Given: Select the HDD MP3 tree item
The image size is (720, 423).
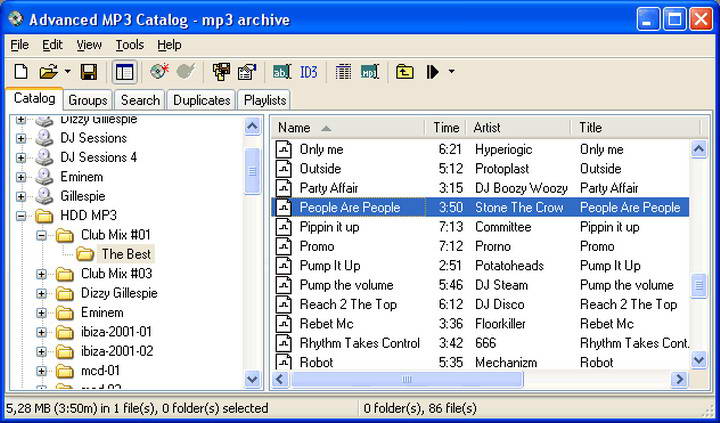Looking at the screenshot, I should pyautogui.click(x=89, y=215).
